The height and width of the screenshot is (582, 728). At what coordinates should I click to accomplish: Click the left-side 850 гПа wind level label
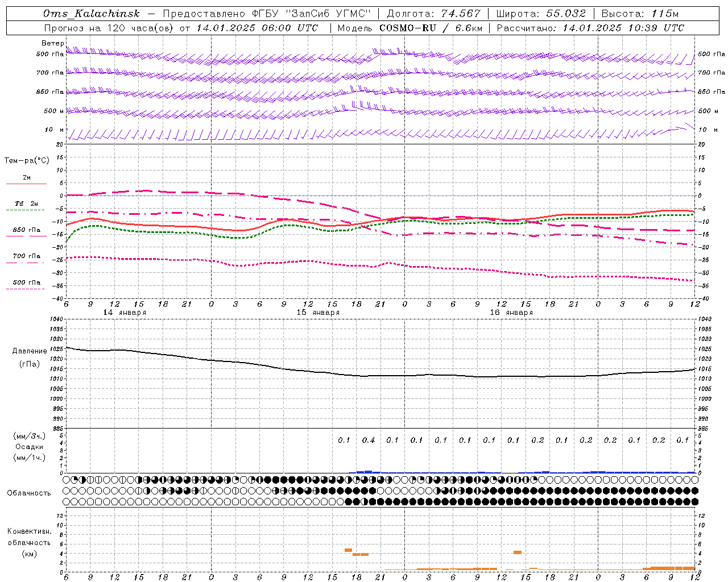pyautogui.click(x=50, y=92)
